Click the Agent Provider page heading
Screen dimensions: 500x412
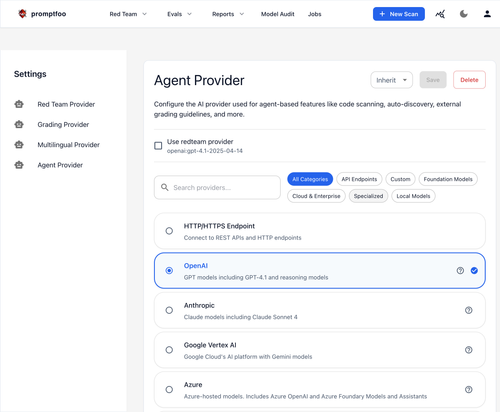tap(199, 80)
